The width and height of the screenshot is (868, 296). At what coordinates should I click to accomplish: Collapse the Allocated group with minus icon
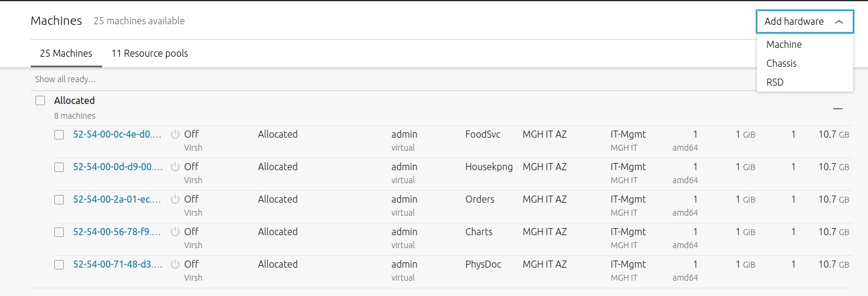coord(837,109)
